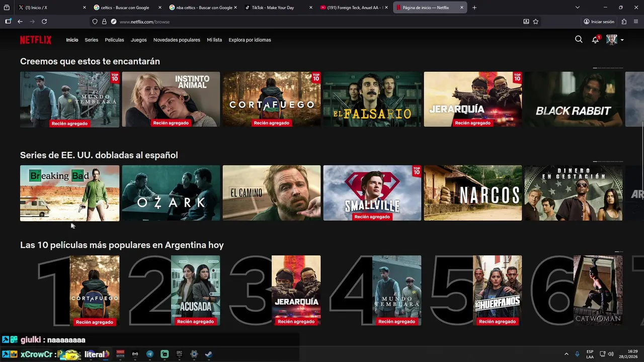644x362 pixels.
Task: Open browser extensions puzzle icon
Action: (624, 22)
